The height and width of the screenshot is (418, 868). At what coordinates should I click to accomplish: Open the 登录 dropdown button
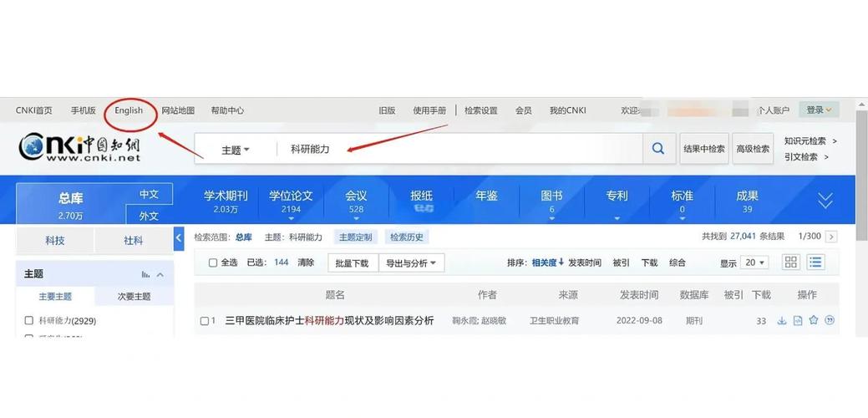click(819, 110)
